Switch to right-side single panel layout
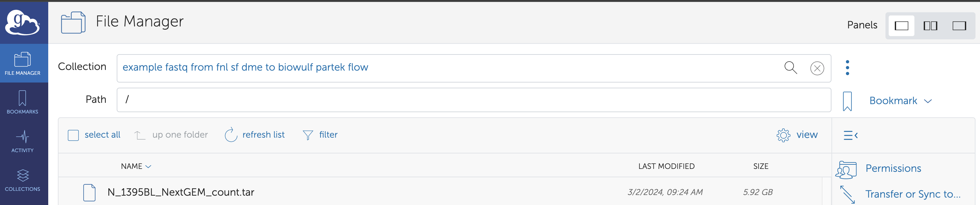980x205 pixels. coord(959,25)
